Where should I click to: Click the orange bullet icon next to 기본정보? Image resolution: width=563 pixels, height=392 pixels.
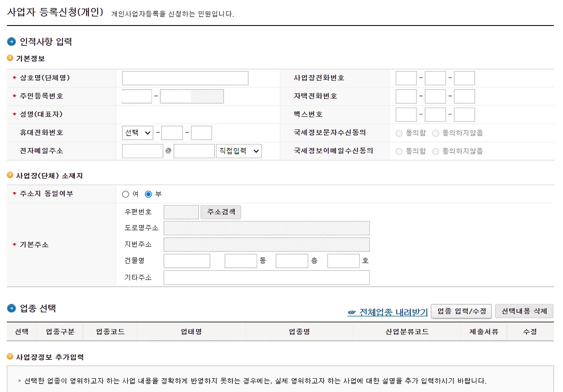point(10,58)
